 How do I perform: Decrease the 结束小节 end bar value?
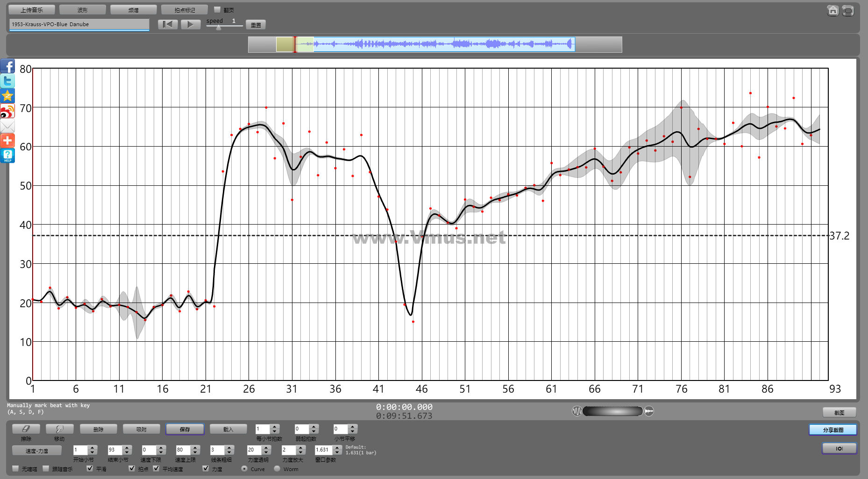[x=127, y=452]
